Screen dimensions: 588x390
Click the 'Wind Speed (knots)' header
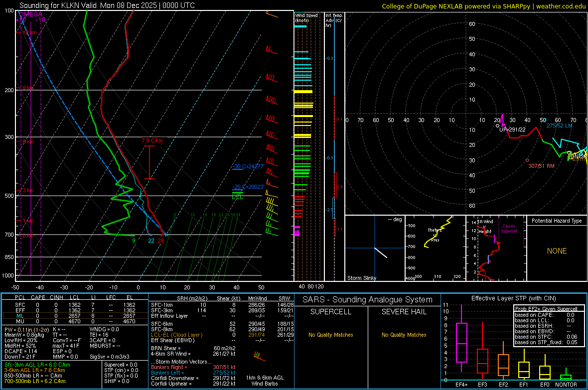click(x=306, y=17)
